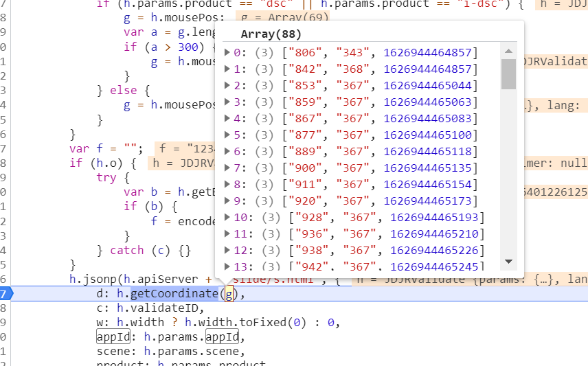Image resolution: width=588 pixels, height=366 pixels.
Task: Click the number 300 in the condition
Action: (x=188, y=47)
